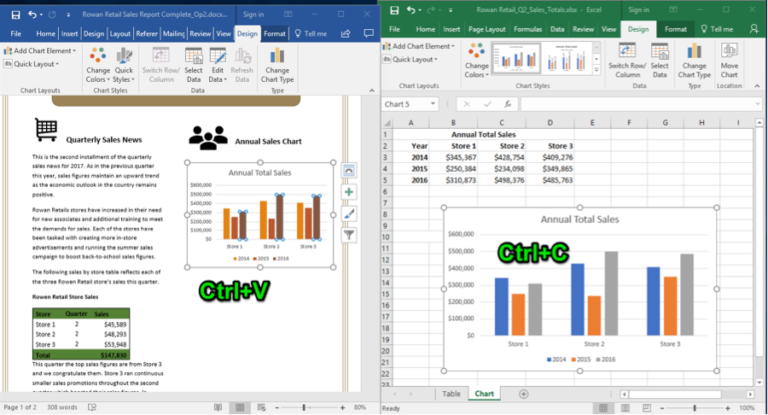This screenshot has width=768, height=415.
Task: Click Excel zoom slider handle
Action: [695, 408]
